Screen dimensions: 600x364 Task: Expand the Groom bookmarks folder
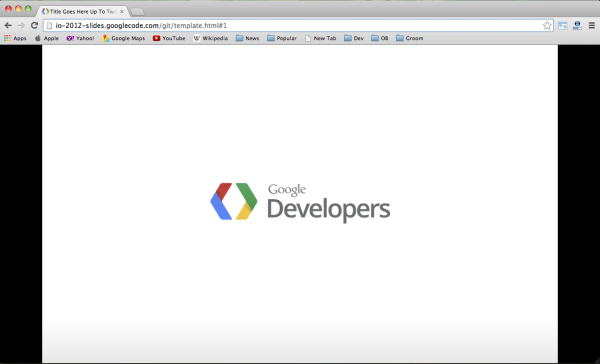pos(409,38)
